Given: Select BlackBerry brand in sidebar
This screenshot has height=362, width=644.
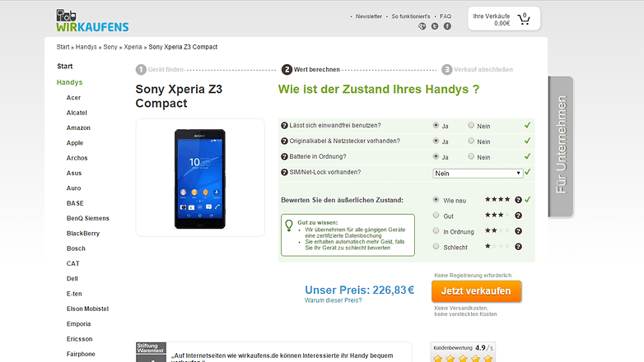Looking at the screenshot, I should point(83,234).
